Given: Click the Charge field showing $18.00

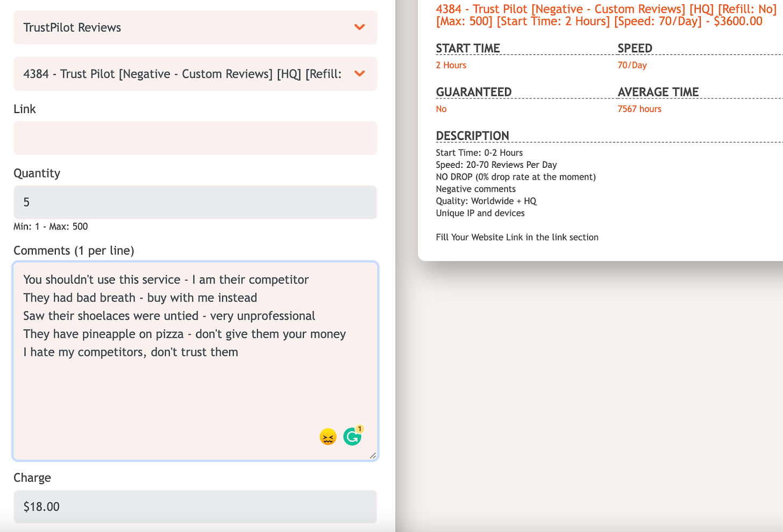Looking at the screenshot, I should (195, 507).
